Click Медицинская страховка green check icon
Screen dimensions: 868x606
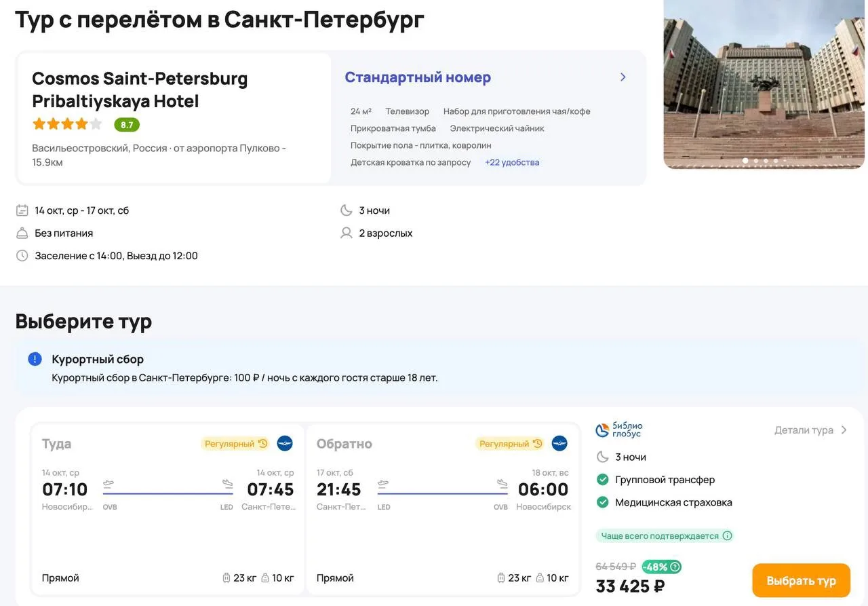click(x=602, y=503)
